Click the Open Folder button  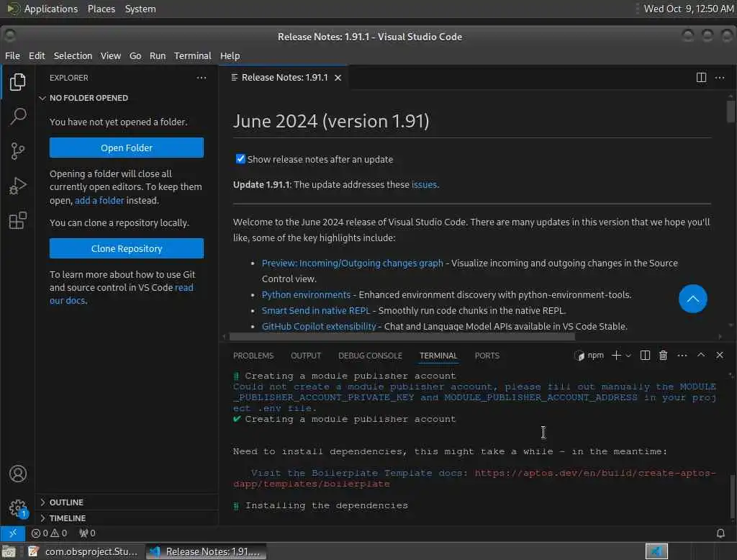click(127, 148)
